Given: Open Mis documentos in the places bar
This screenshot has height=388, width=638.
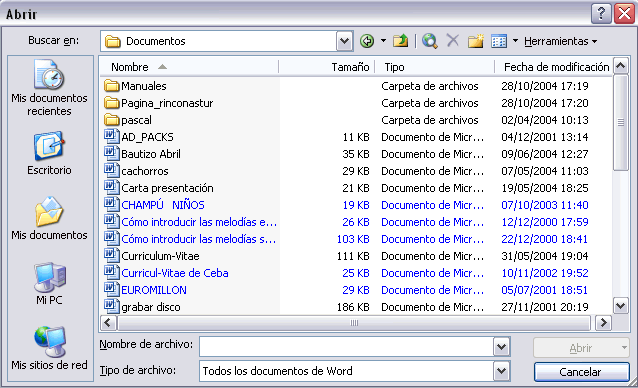Looking at the screenshot, I should tap(49, 218).
